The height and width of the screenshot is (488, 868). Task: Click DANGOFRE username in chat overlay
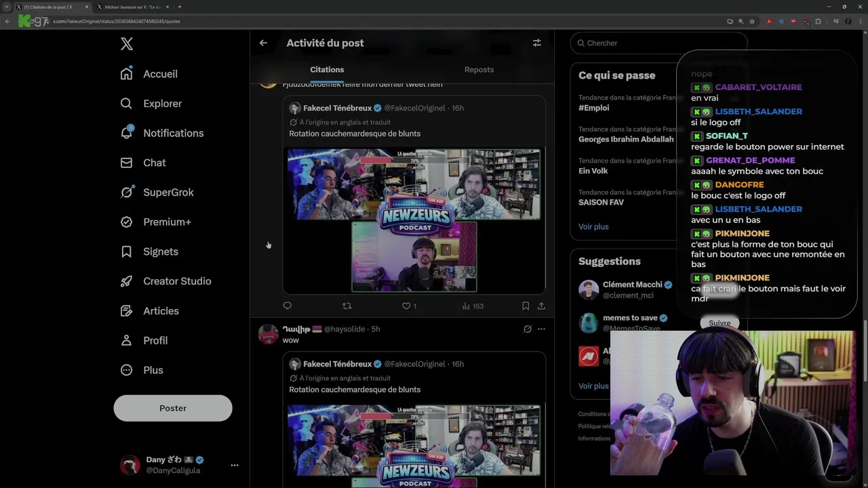coord(739,185)
